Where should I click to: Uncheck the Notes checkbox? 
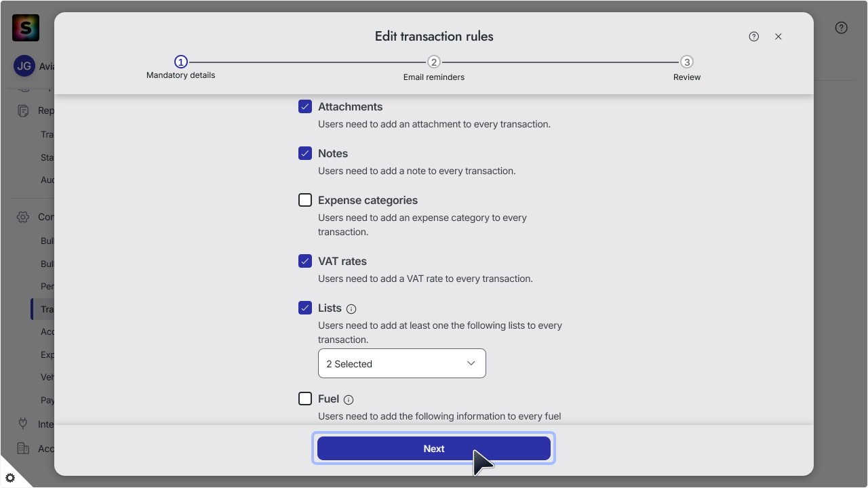pyautogui.click(x=305, y=153)
